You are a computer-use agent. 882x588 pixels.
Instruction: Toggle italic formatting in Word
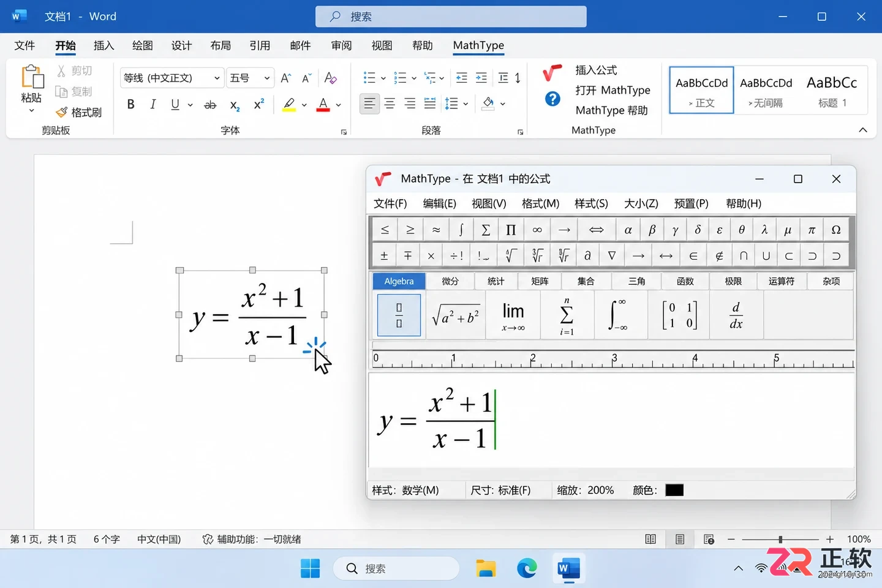[153, 104]
